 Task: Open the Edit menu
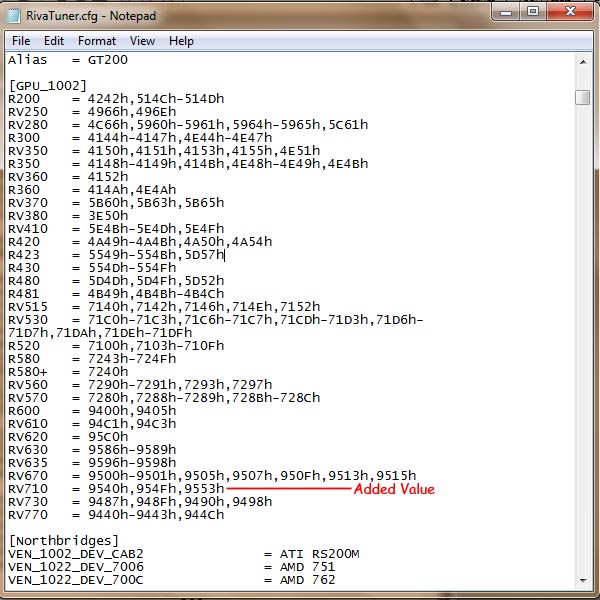coord(54,41)
